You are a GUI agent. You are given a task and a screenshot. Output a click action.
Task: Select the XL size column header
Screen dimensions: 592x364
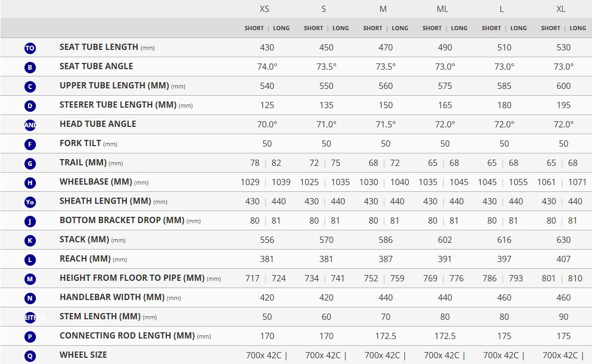(561, 9)
